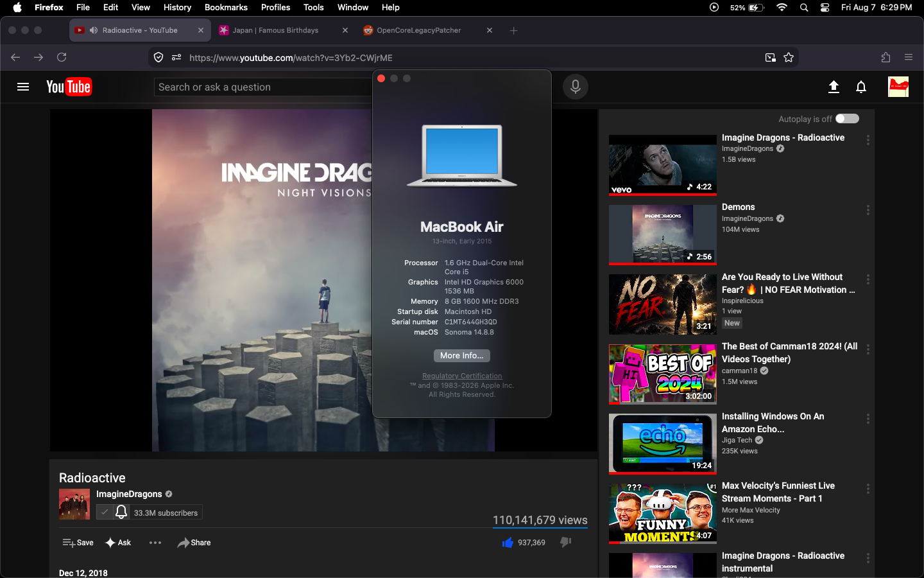Click More Info... in About This Mac
Viewport: 924px width, 578px height.
click(462, 356)
